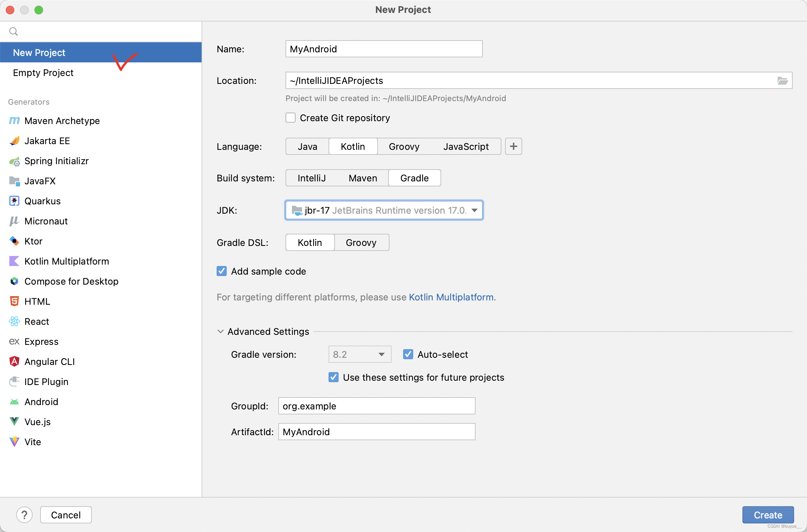Follow the Kotlin Multiplatform link
The height and width of the screenshot is (532, 807).
click(x=451, y=297)
